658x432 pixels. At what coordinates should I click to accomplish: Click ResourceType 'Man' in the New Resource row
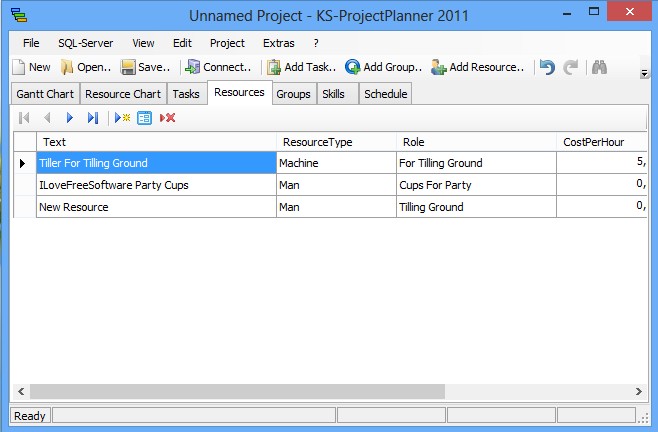[337, 207]
